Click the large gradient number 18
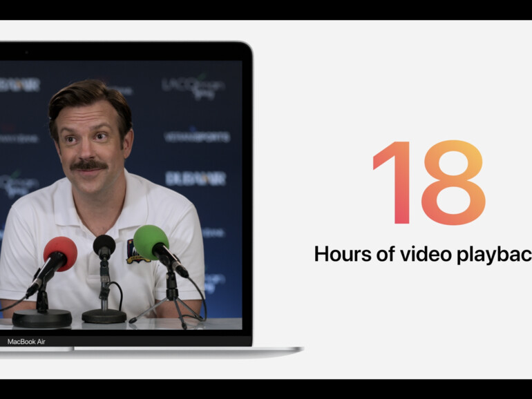532x399 pixels. tap(429, 182)
